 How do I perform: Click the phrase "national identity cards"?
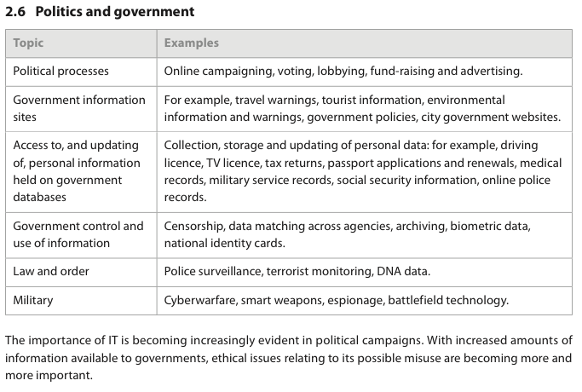(x=224, y=243)
